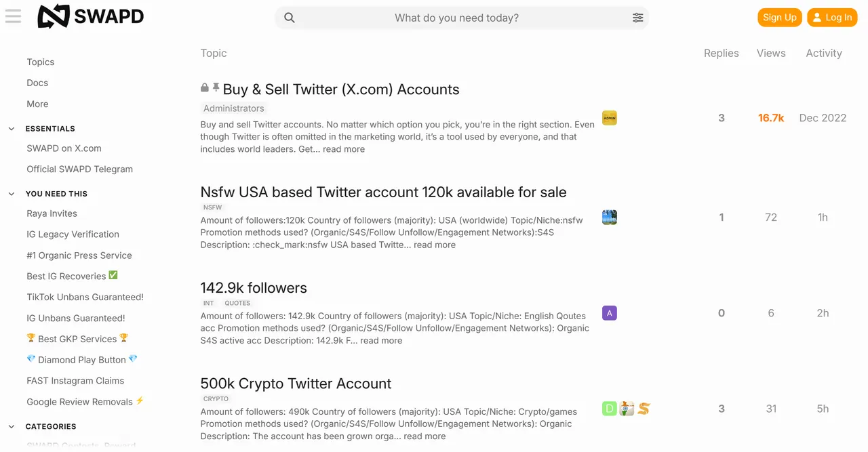Image resolution: width=868 pixels, height=452 pixels.
Task: Open the Topics sidebar item
Action: point(40,62)
